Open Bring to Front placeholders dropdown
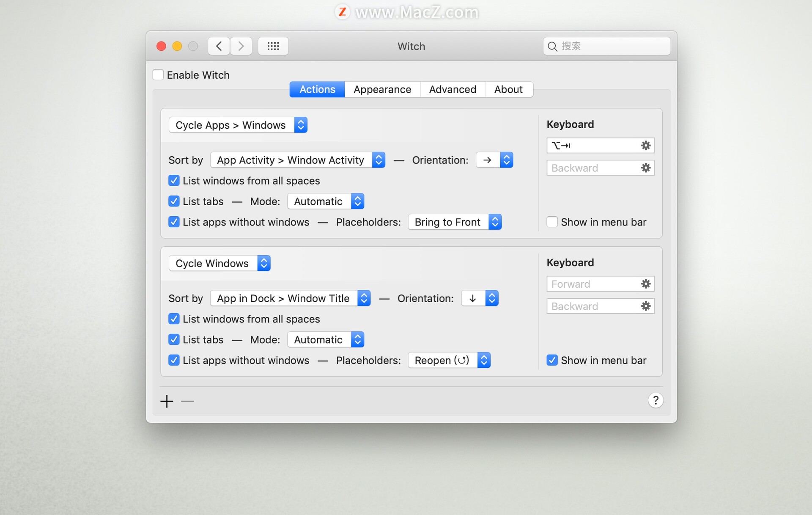812x515 pixels. tap(455, 222)
